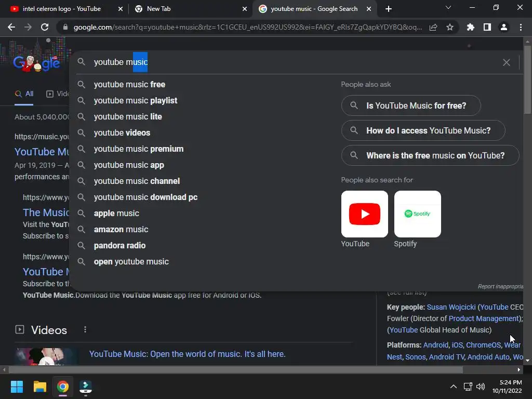This screenshot has width=532, height=399.
Task: Click Where is the free music on YouTube?
Action: click(430, 156)
